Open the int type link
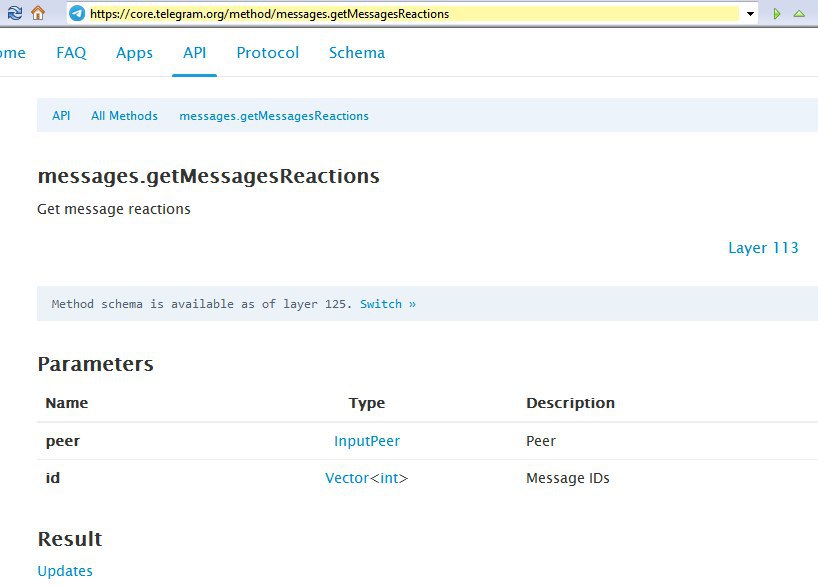The width and height of the screenshot is (818, 586). point(389,478)
